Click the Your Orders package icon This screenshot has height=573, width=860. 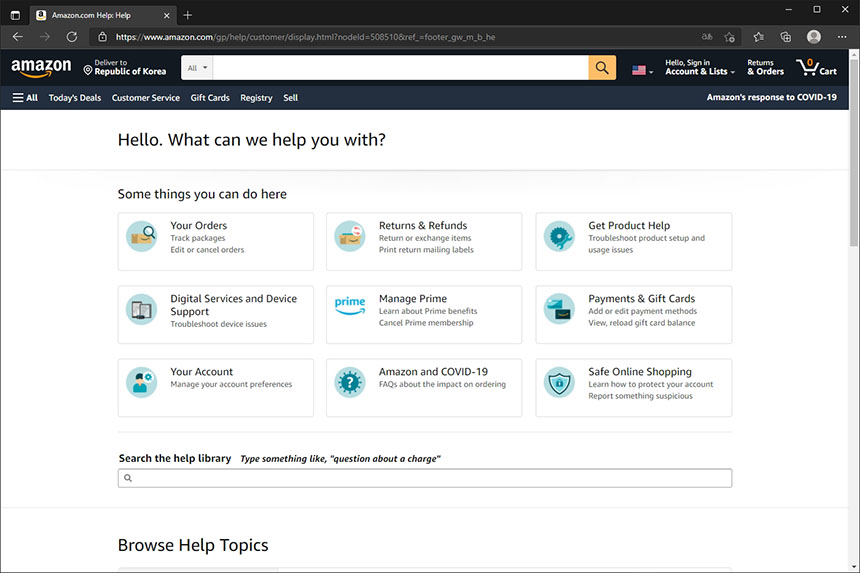(x=142, y=236)
